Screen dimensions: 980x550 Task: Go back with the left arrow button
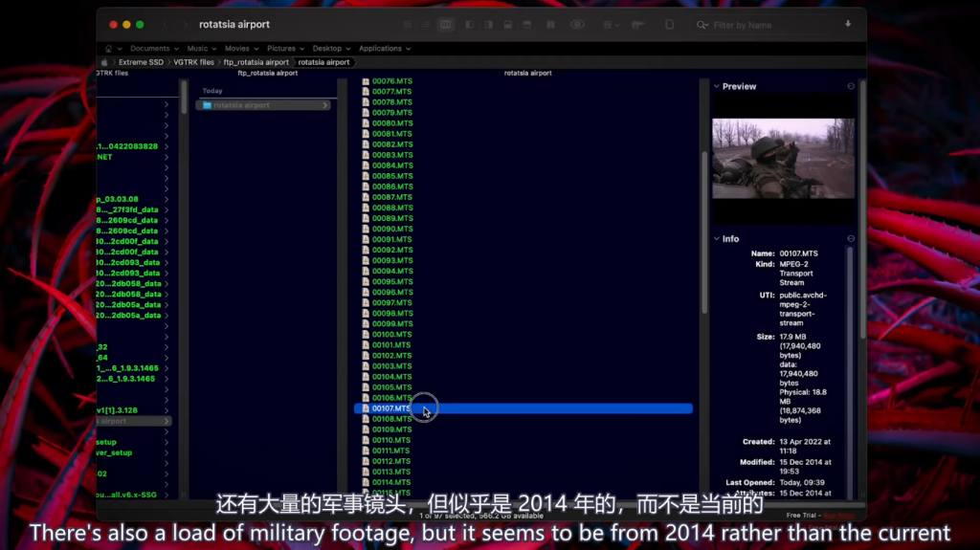coord(166,24)
